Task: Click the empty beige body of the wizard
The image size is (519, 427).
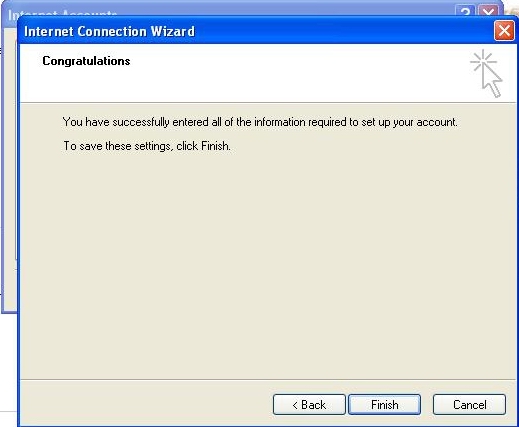Action: point(267,267)
